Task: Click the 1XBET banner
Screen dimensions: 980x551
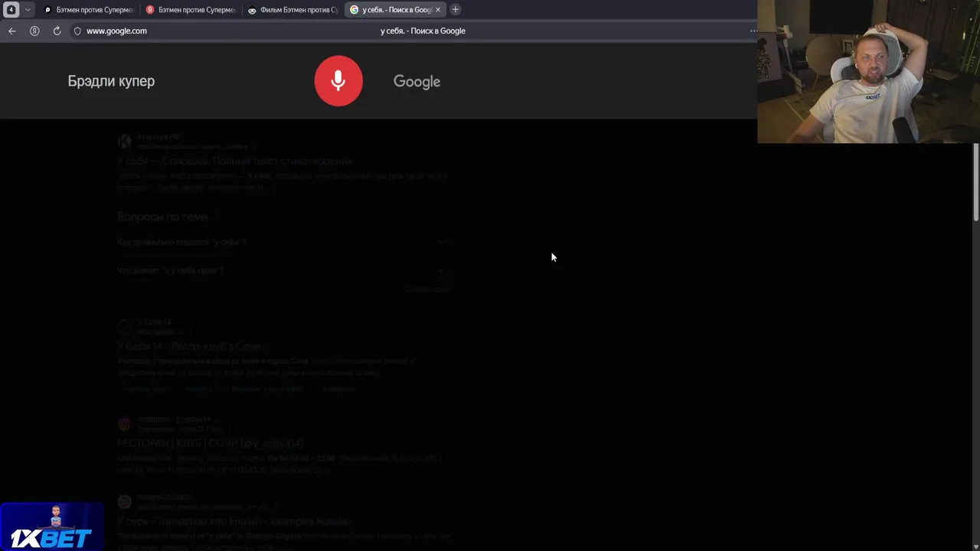Action: (51, 527)
